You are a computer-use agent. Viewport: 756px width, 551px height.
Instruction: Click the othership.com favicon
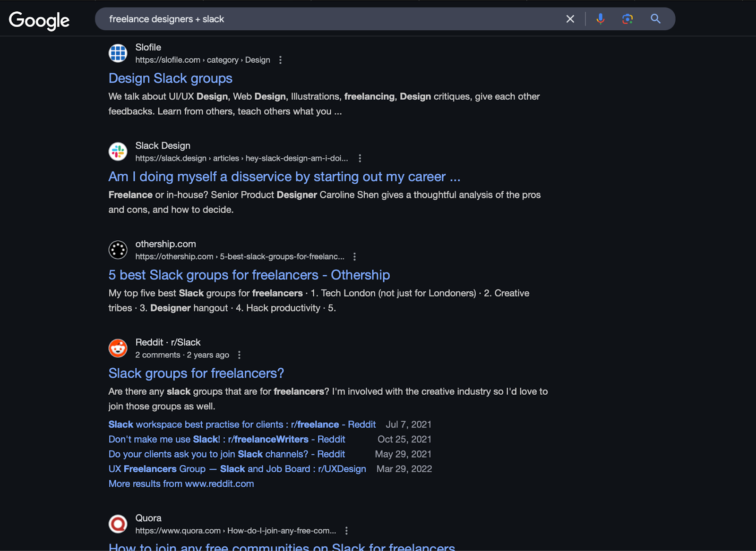coord(118,250)
